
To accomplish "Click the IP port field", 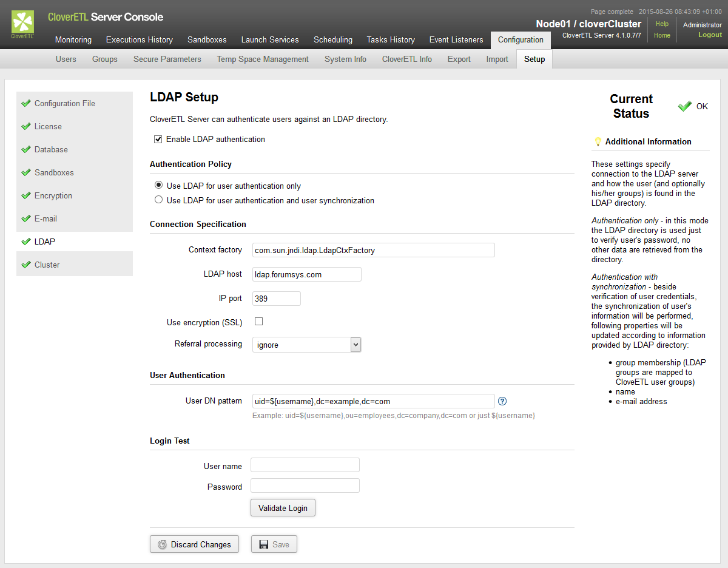I will pos(277,299).
